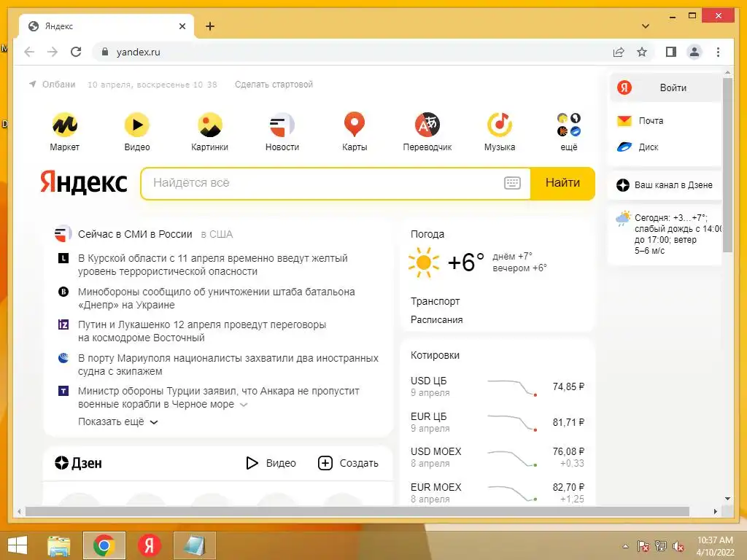747x560 pixels.
Task: Expand the chevron after Черное море headline
Action: click(244, 405)
